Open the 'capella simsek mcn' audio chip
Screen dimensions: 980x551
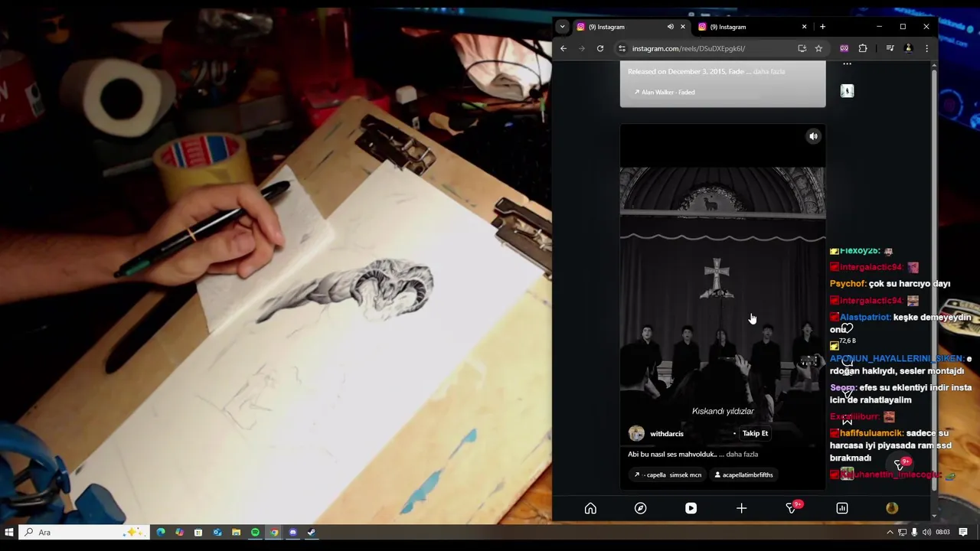coord(668,474)
